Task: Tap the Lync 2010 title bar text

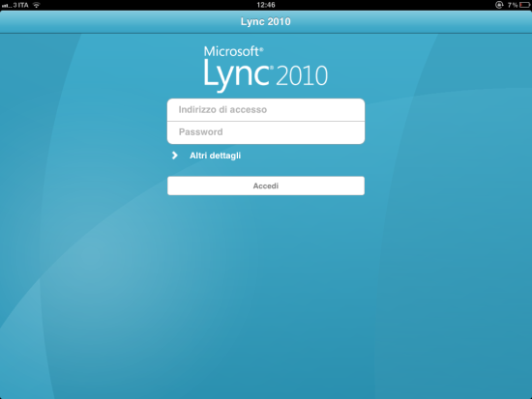Action: [x=266, y=21]
